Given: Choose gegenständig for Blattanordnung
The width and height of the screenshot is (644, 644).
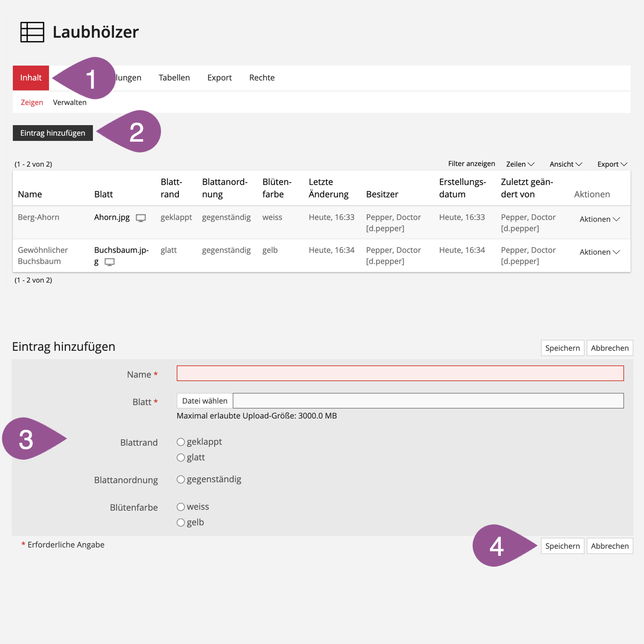Looking at the screenshot, I should pyautogui.click(x=181, y=480).
